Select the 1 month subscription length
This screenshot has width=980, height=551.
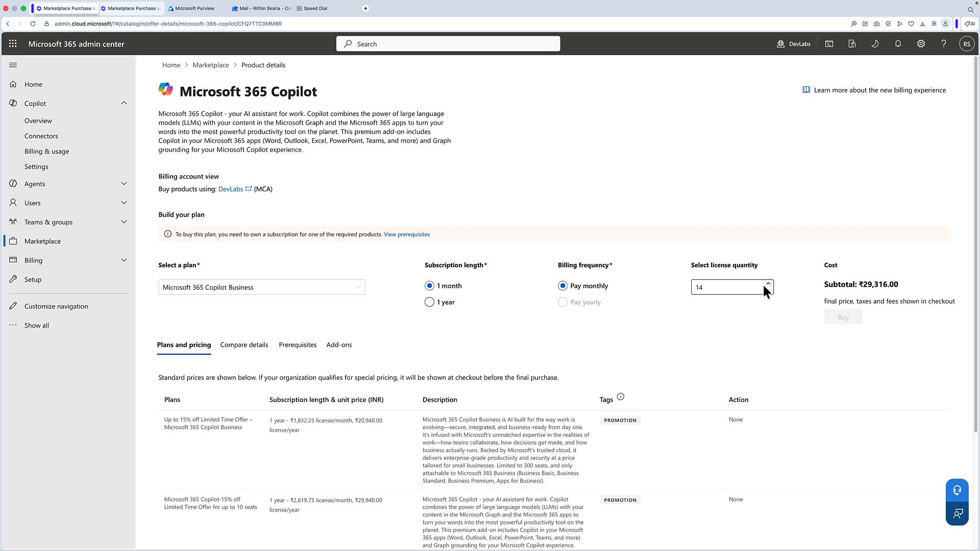[x=429, y=286]
